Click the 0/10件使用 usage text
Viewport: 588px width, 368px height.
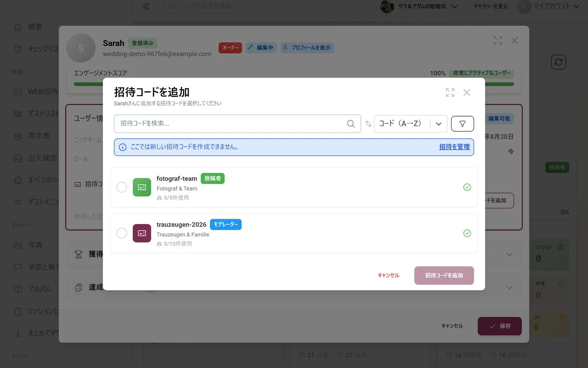pyautogui.click(x=178, y=244)
